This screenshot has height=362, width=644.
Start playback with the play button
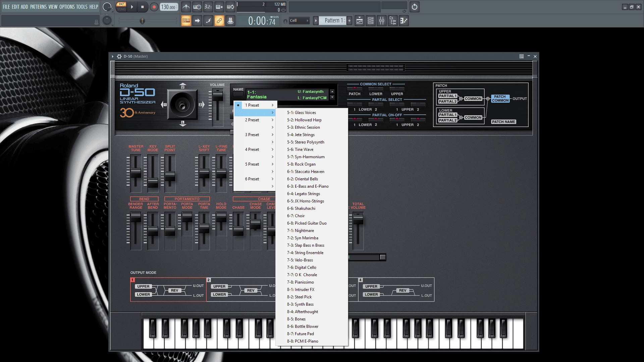click(132, 7)
